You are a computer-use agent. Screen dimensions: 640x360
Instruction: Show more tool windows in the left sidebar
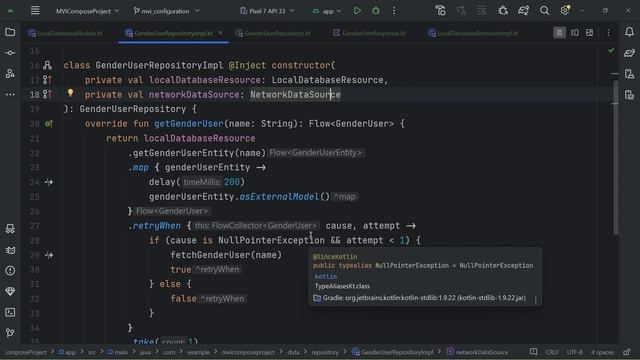tap(10, 94)
